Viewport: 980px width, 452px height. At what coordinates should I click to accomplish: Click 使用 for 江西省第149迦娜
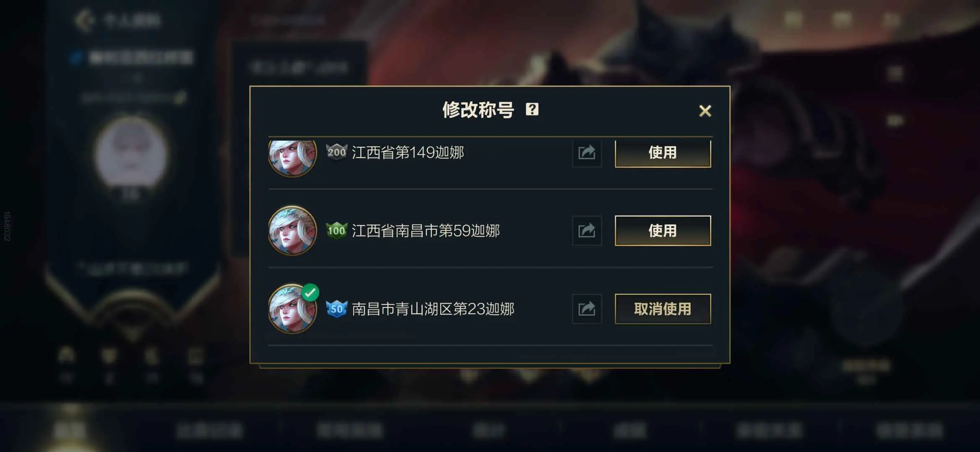coord(663,153)
